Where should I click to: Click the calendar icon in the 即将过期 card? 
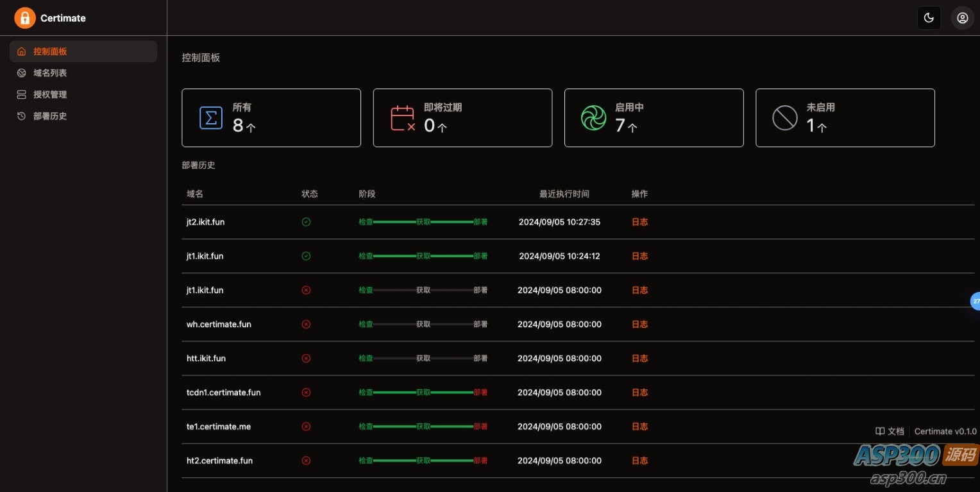point(403,118)
